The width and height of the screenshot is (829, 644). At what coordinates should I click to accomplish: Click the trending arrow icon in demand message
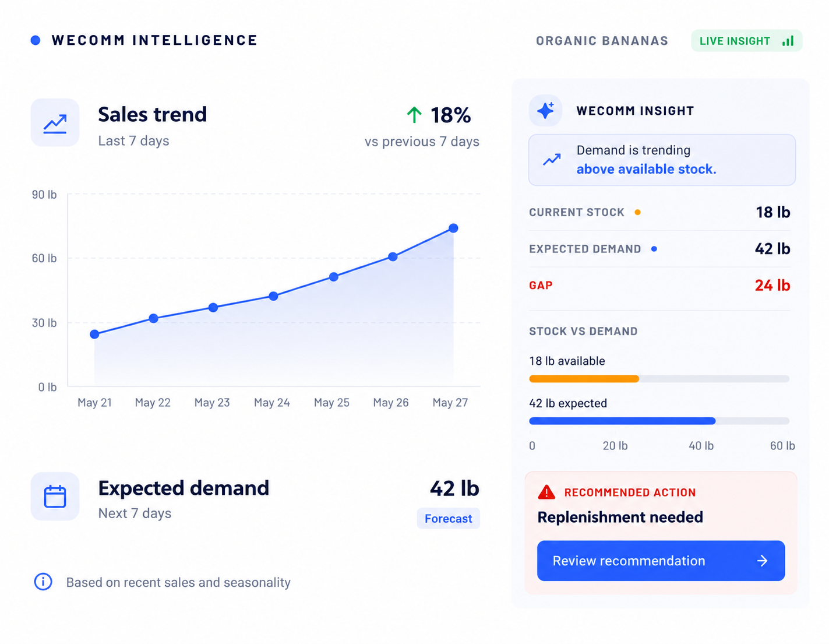pyautogui.click(x=552, y=160)
